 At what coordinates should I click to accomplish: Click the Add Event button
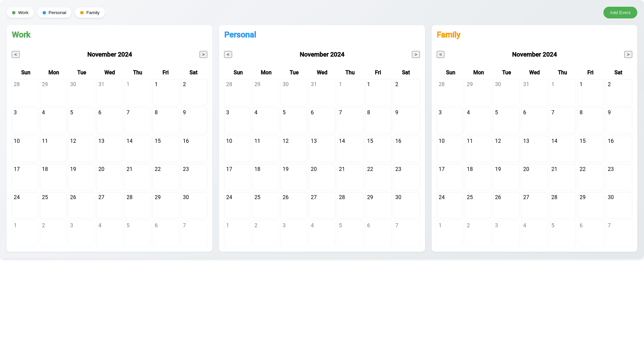620,12
